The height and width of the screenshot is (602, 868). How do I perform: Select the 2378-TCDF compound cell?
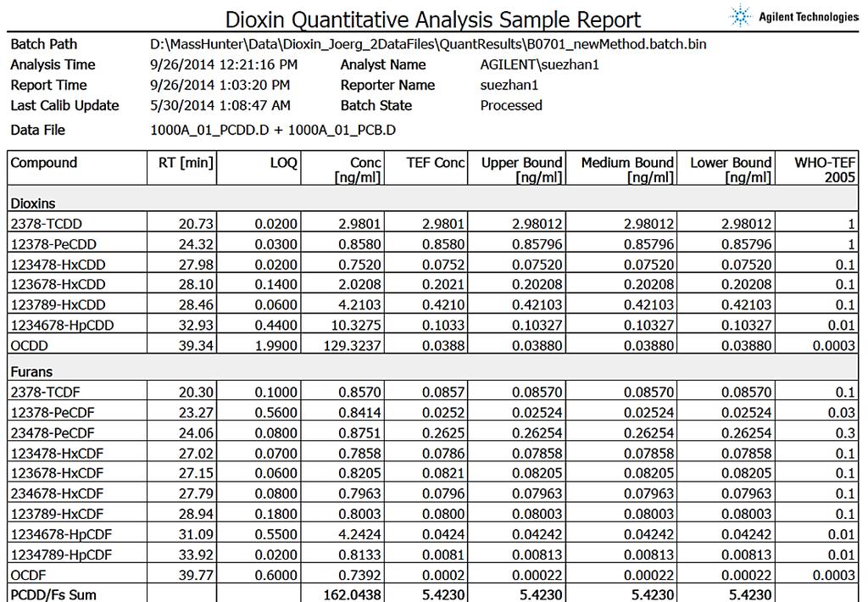77,392
